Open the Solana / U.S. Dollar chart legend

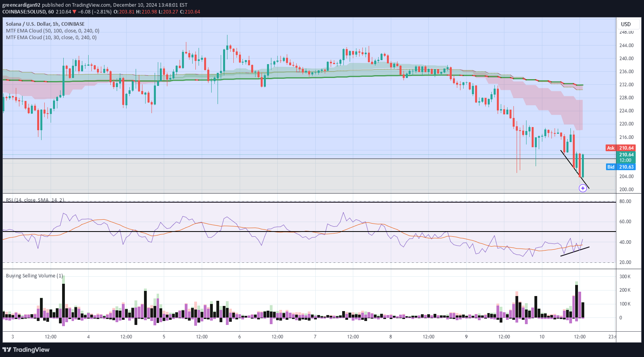pyautogui.click(x=45, y=24)
